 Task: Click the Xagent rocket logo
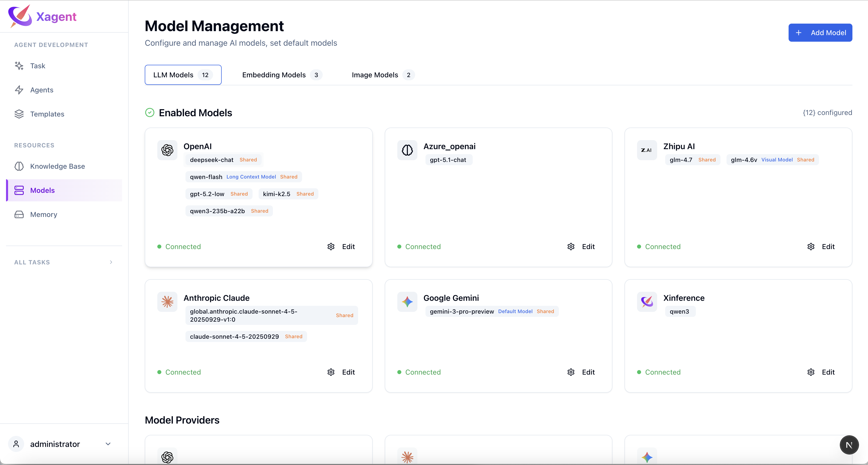tap(20, 16)
